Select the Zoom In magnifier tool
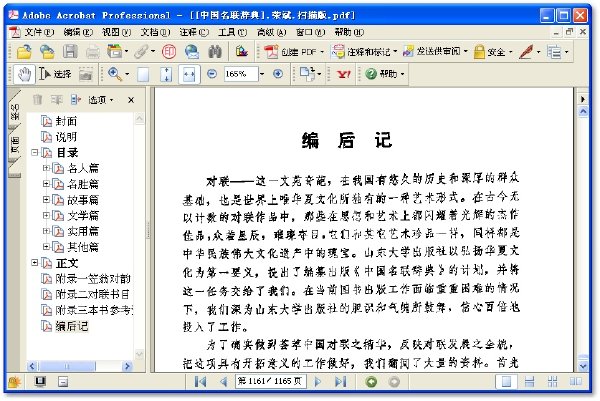This screenshot has width=600, height=401. pyautogui.click(x=115, y=74)
